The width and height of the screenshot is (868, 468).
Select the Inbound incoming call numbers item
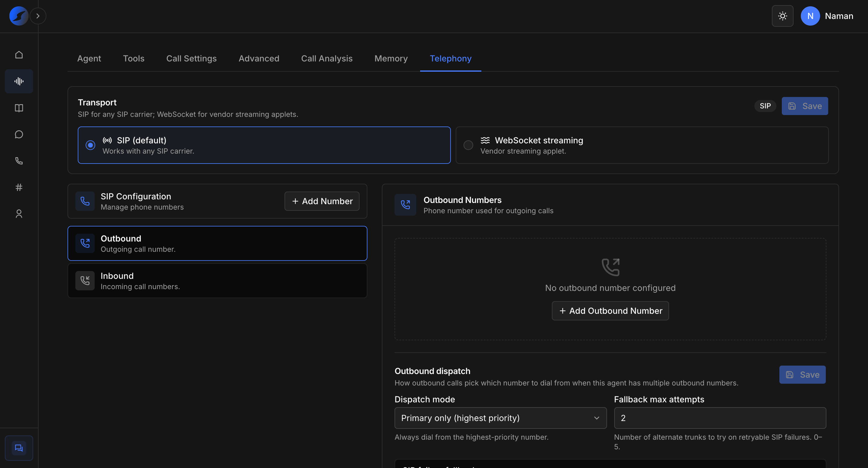pyautogui.click(x=217, y=281)
